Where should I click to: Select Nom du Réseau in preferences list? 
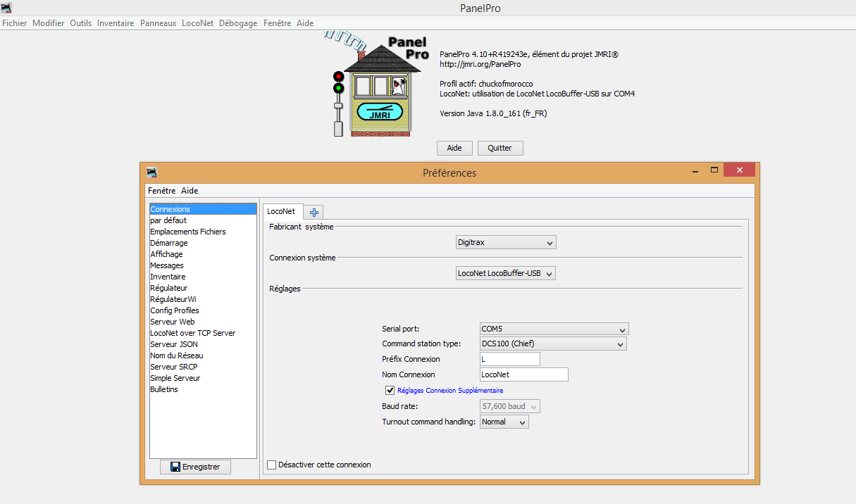tap(203, 355)
